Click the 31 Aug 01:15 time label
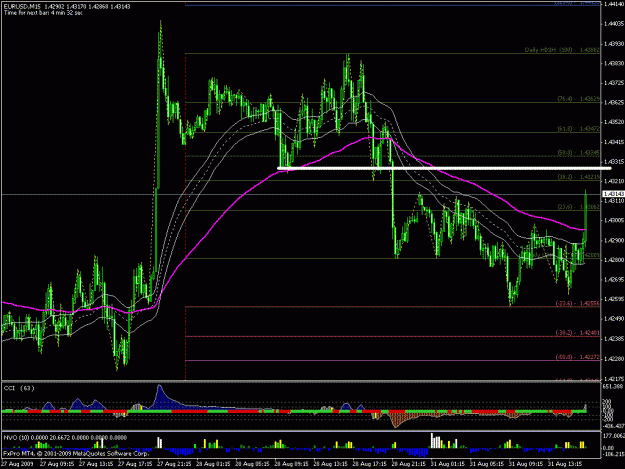 point(447,464)
